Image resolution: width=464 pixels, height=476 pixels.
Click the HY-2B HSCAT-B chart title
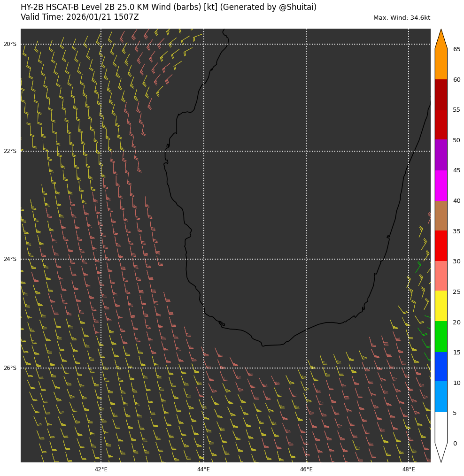point(169,8)
